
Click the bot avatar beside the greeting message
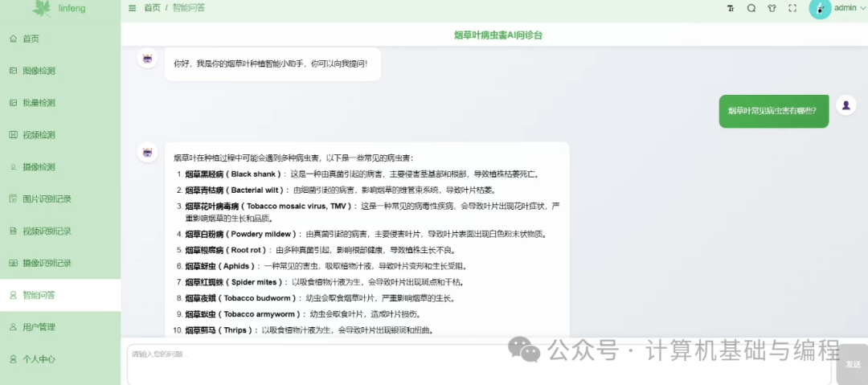147,58
